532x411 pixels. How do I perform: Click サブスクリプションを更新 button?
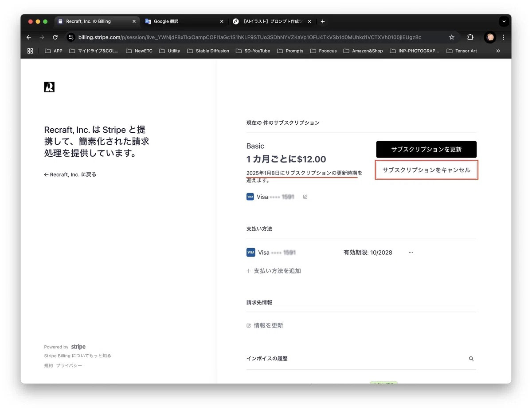tap(426, 150)
